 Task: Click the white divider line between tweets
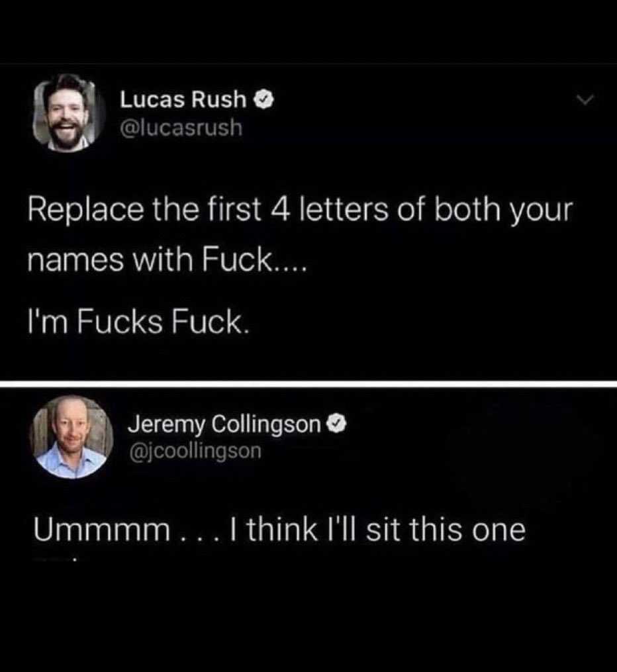click(x=308, y=383)
